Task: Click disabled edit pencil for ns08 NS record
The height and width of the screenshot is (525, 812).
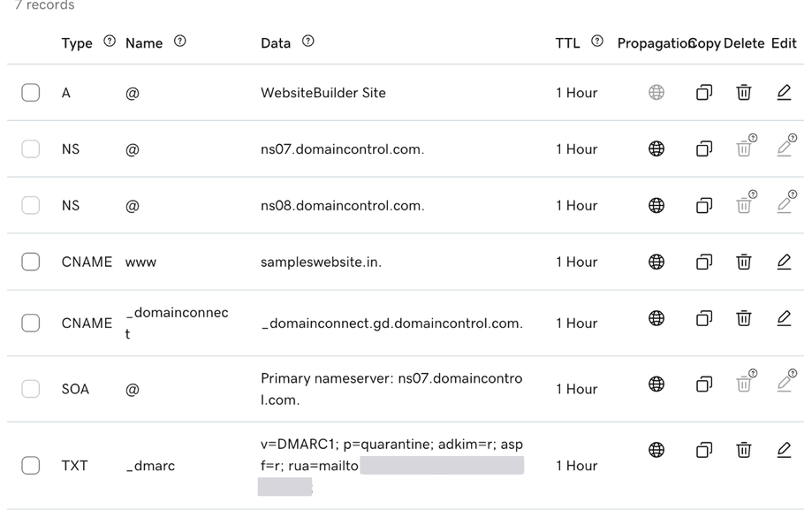Action: tap(784, 205)
